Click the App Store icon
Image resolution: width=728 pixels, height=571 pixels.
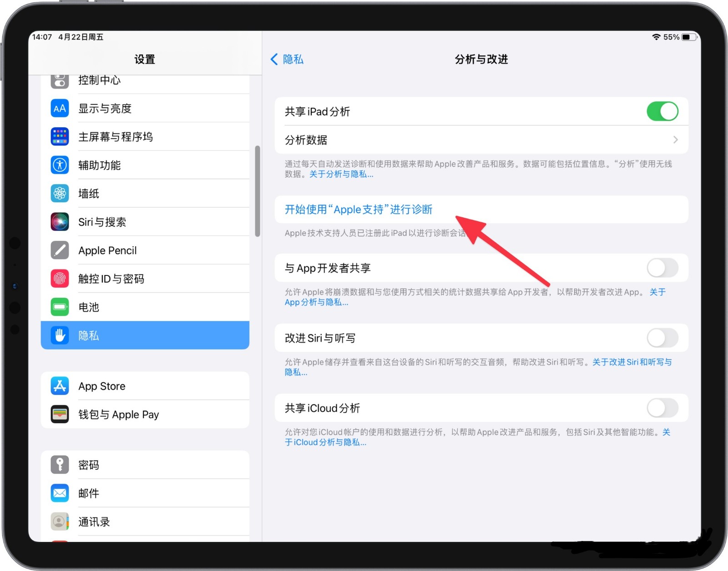(x=60, y=386)
